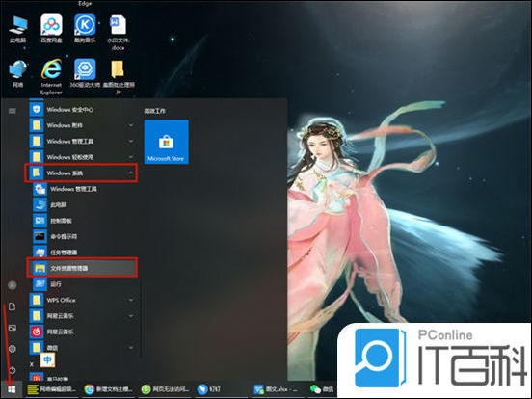Viewport: 532px width, 399px height.
Task: Select the Internet Explorer desktop icon
Action: [51, 77]
